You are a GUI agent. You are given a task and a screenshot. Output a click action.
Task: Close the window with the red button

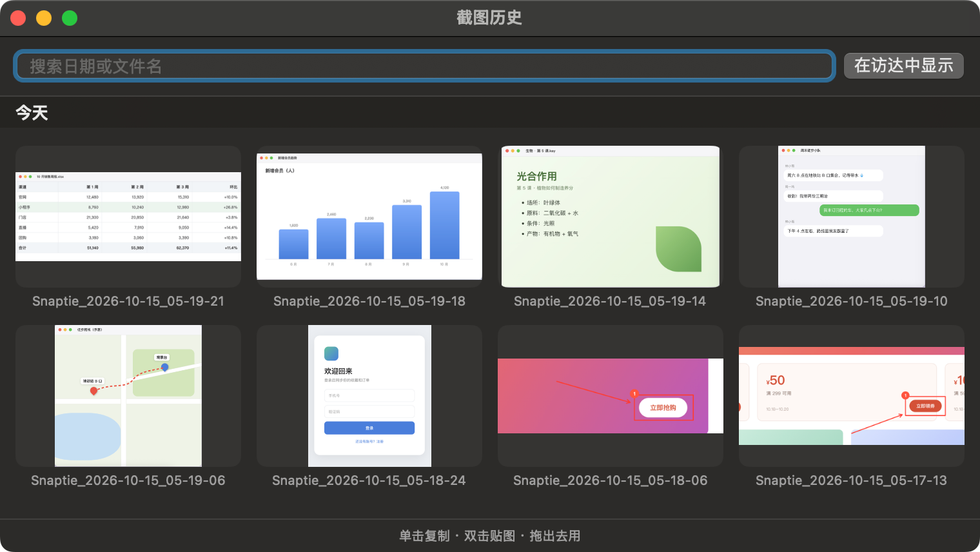coord(18,18)
